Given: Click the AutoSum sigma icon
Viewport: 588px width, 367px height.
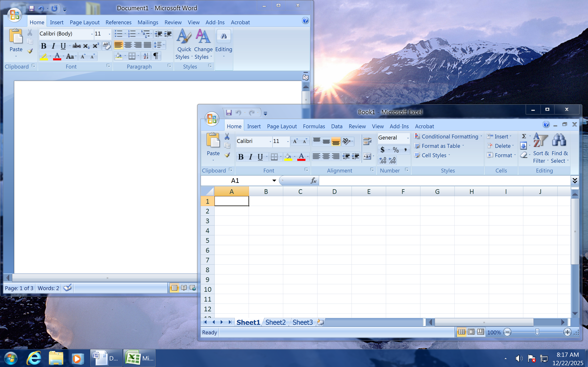Looking at the screenshot, I should coord(524,136).
